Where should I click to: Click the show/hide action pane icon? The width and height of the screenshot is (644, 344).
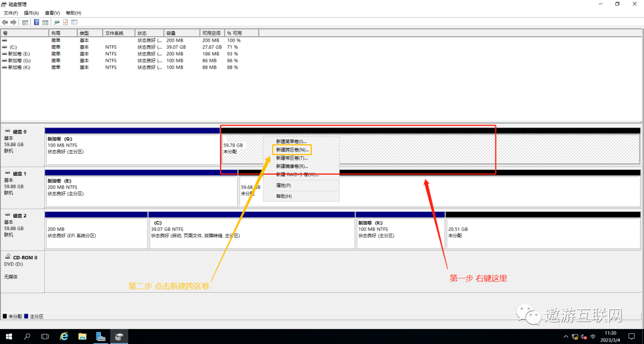pos(45,22)
